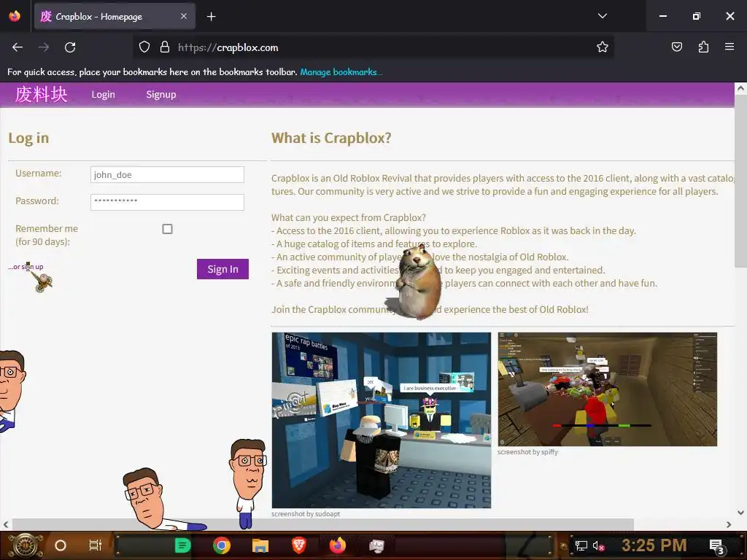This screenshot has height=560, width=747.
Task: Click the scroll left arrow
Action: [6, 524]
